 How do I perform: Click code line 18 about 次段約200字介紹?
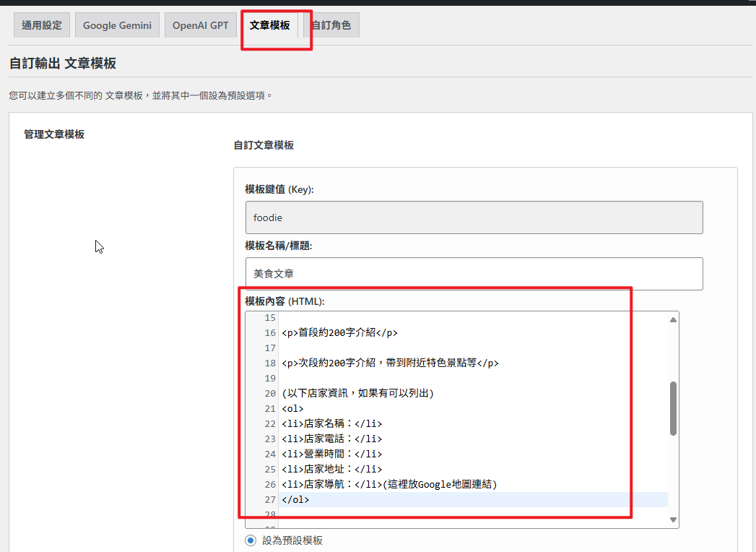pos(390,363)
